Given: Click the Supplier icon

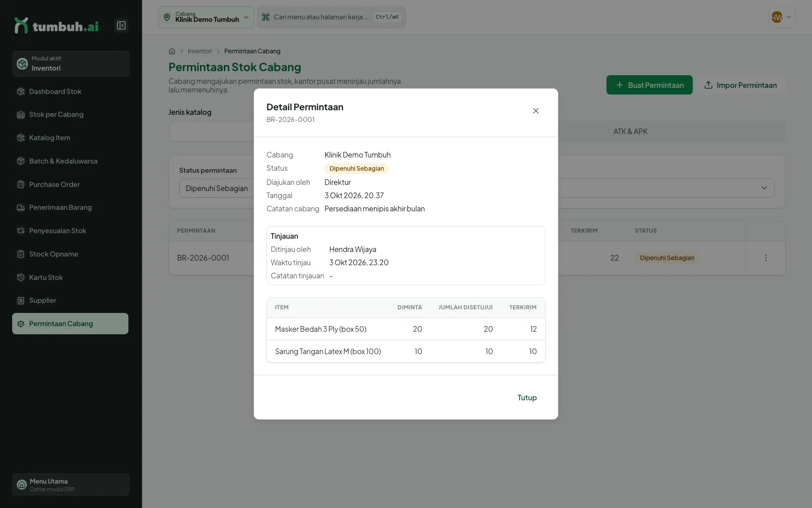Looking at the screenshot, I should tap(21, 301).
